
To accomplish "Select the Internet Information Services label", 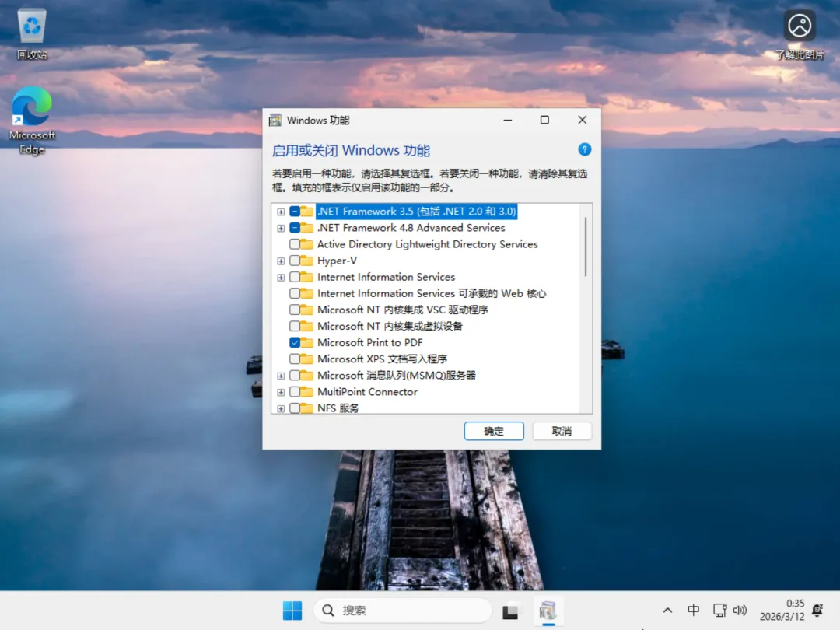I will [x=387, y=277].
